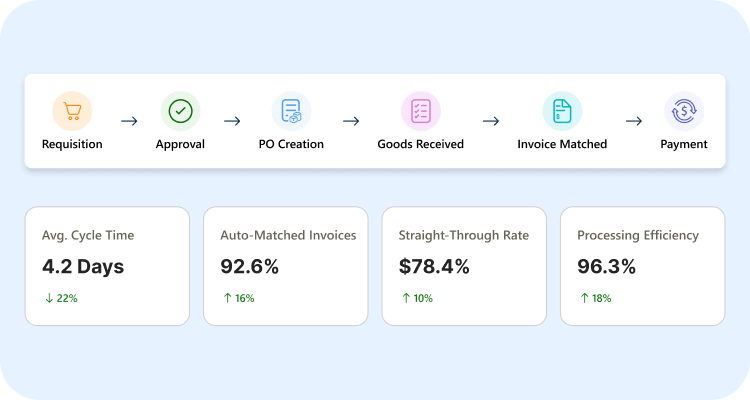Click the 92.6% auto-matched value
Screen dimensions: 750x400
tap(249, 267)
